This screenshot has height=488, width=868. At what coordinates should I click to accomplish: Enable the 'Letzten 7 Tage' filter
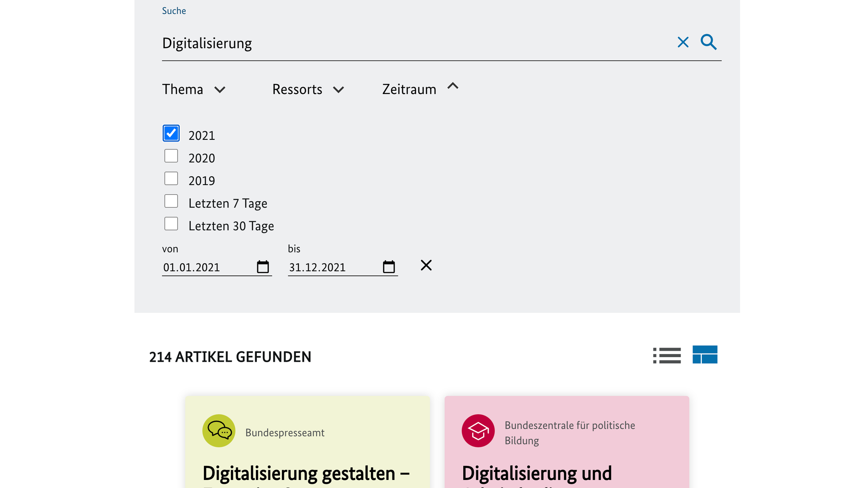pos(171,201)
